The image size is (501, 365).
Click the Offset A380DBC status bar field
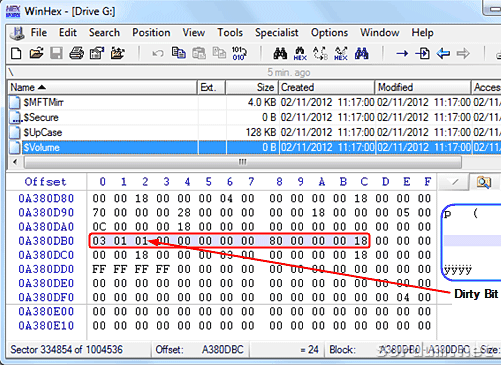click(200, 350)
